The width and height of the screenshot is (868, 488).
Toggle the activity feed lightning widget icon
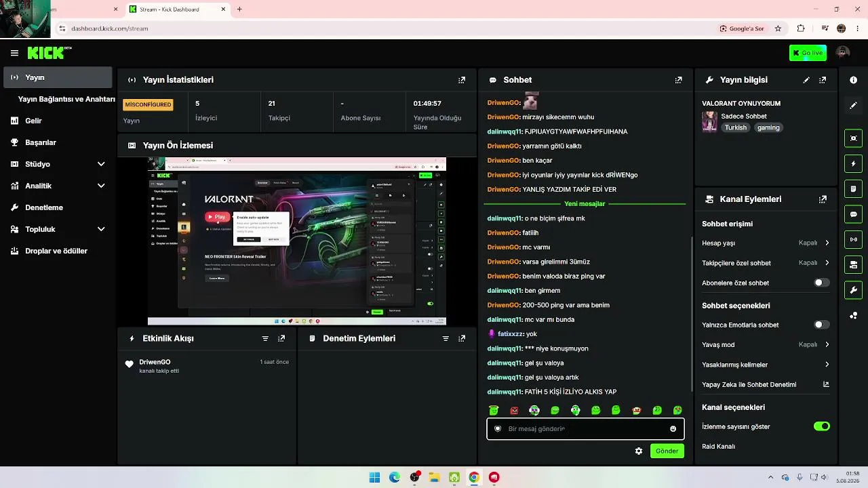[853, 164]
